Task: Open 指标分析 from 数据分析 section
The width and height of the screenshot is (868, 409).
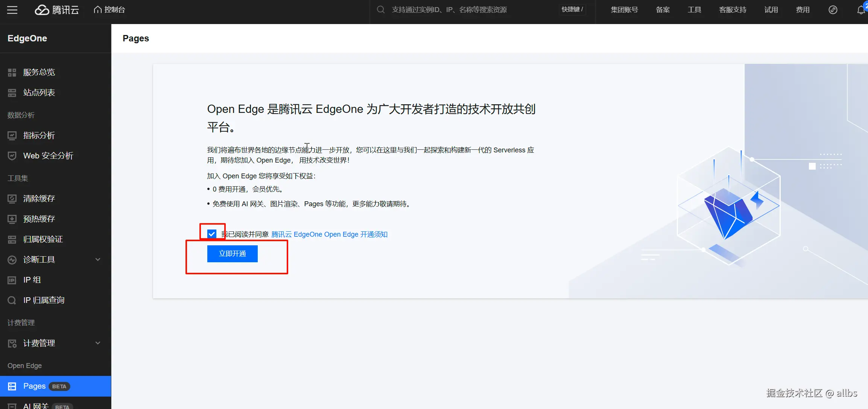Action: click(x=39, y=135)
